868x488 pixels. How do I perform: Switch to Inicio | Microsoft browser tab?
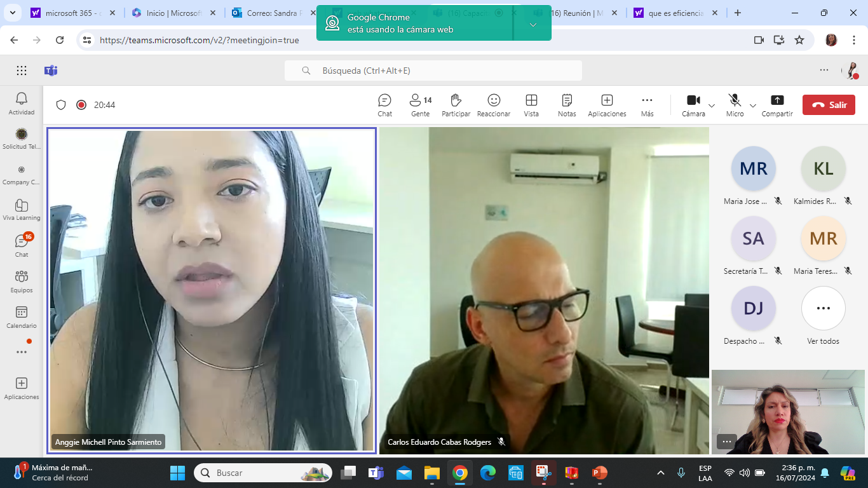point(175,13)
